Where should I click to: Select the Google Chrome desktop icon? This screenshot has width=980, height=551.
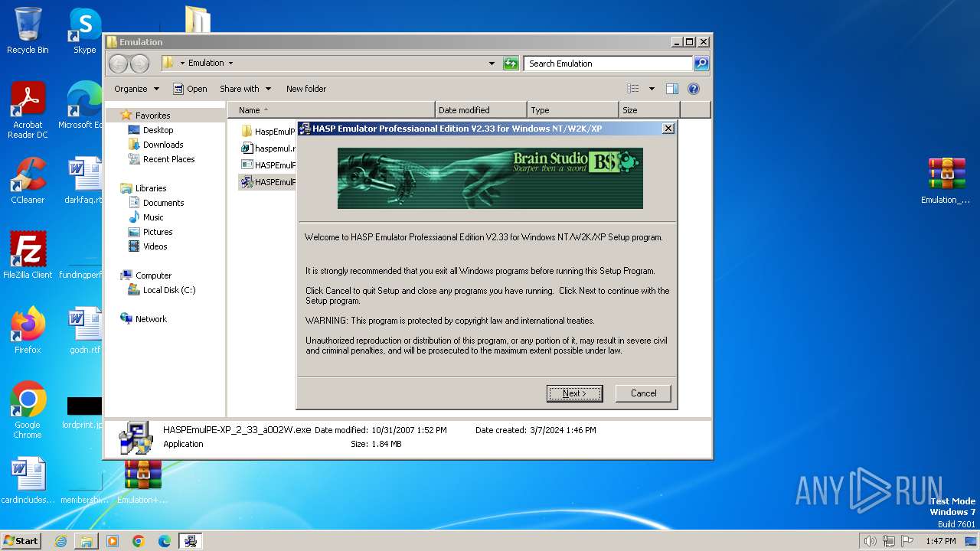(x=28, y=410)
